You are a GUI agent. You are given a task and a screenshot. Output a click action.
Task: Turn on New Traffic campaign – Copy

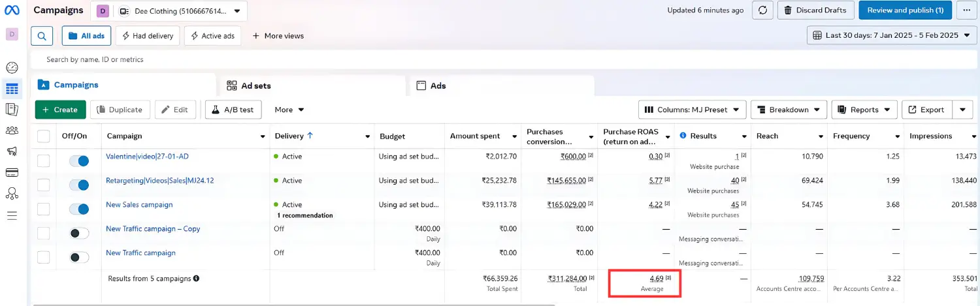[x=79, y=233]
